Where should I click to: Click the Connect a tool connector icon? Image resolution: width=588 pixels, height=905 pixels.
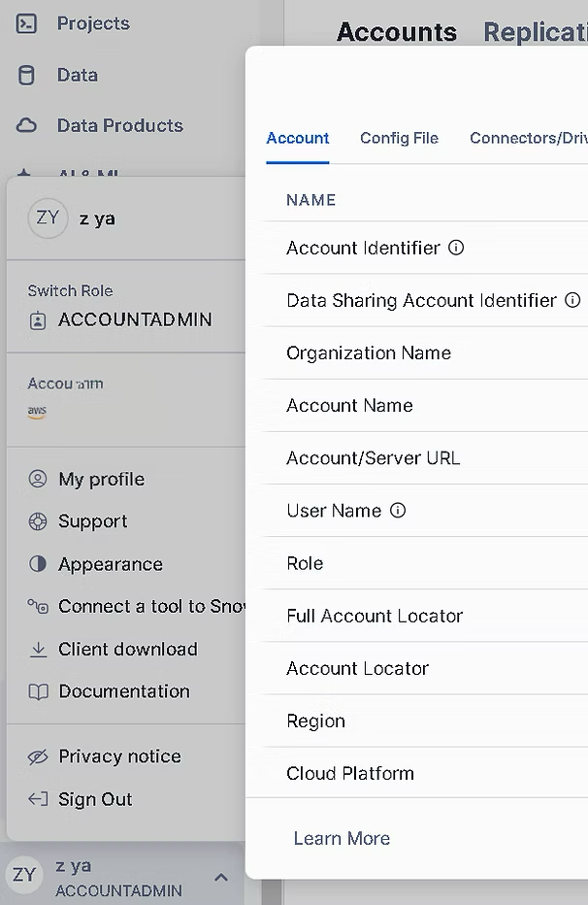pyautogui.click(x=38, y=606)
